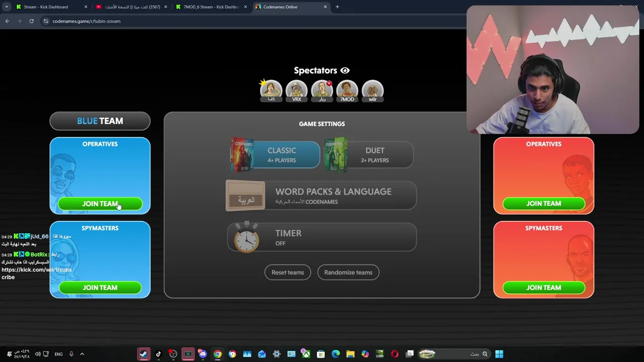644x362 pixels.
Task: Switch the ENG input language
Action: pyautogui.click(x=58, y=354)
